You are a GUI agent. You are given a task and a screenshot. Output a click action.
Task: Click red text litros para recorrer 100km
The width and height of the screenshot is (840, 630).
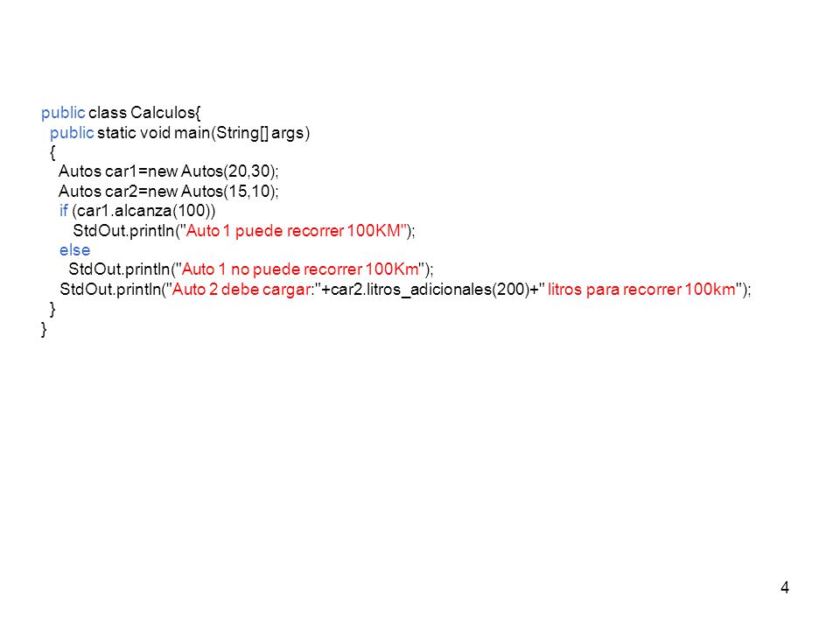pyautogui.click(x=641, y=290)
